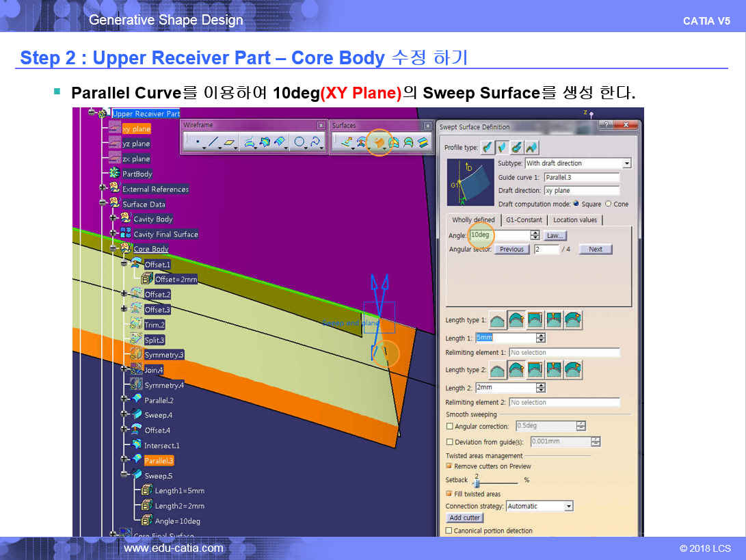Select the Line tool in Wireframe toolbar
746x560 pixels.
(x=213, y=143)
